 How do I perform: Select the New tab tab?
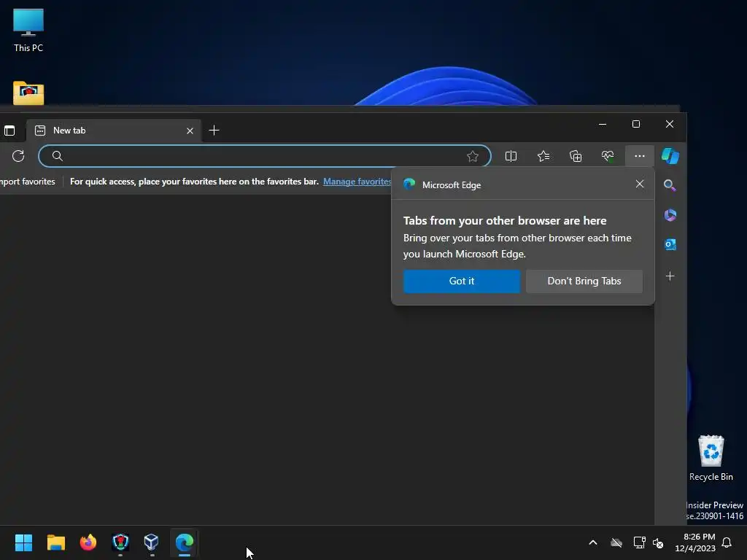point(115,131)
